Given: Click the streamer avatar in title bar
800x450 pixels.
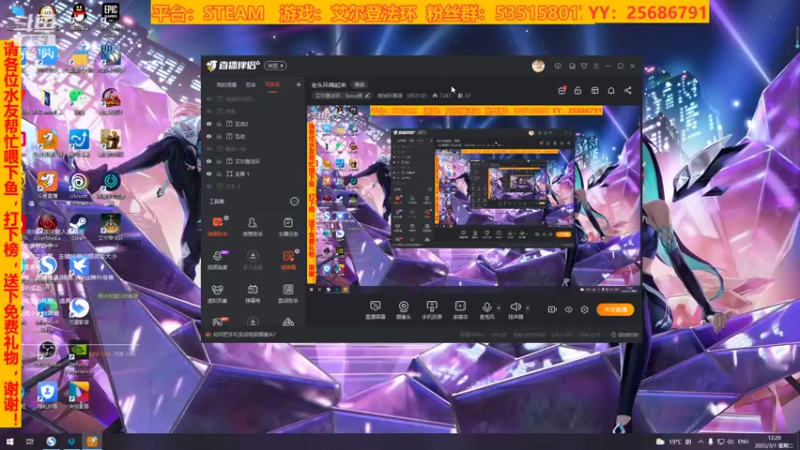Looking at the screenshot, I should (x=538, y=65).
